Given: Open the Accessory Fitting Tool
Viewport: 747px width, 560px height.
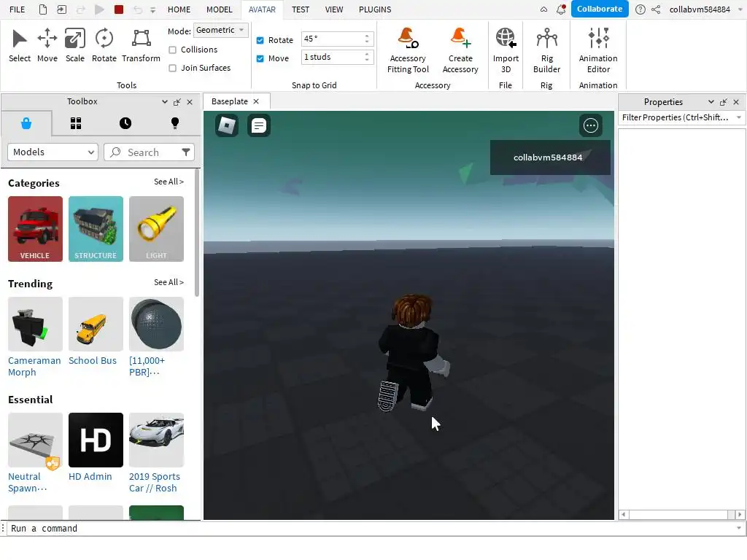Looking at the screenshot, I should [408, 50].
